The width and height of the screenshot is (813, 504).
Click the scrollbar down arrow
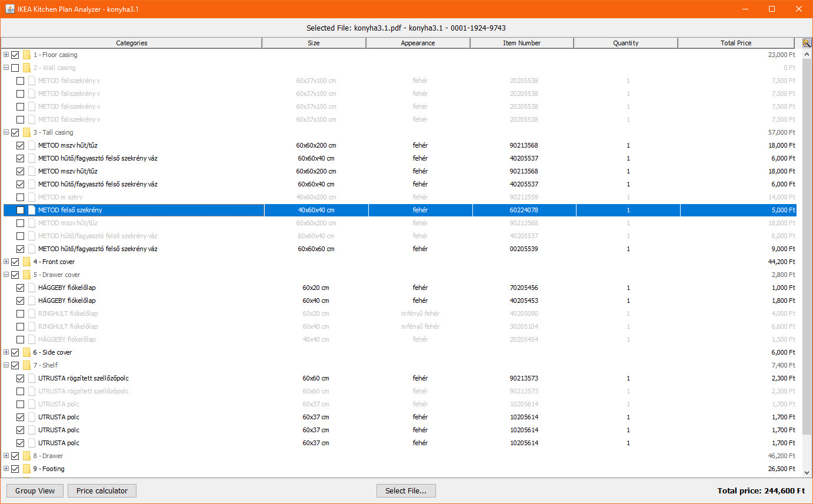[x=807, y=473]
